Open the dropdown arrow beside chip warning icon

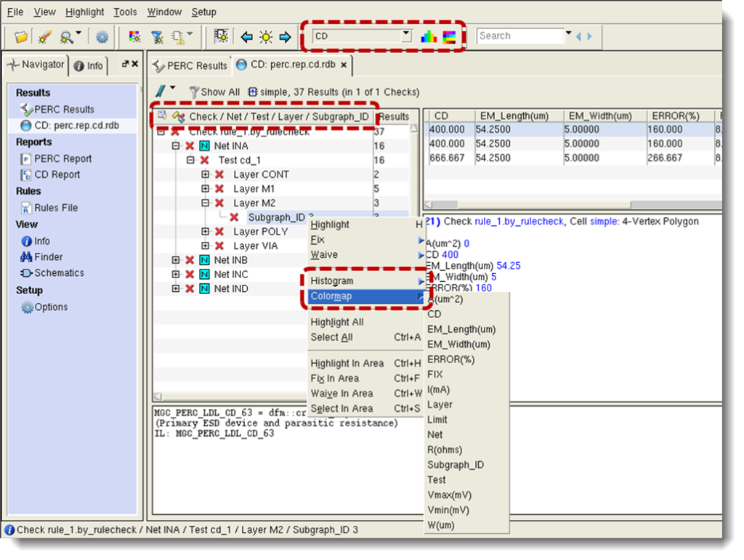coord(190,33)
